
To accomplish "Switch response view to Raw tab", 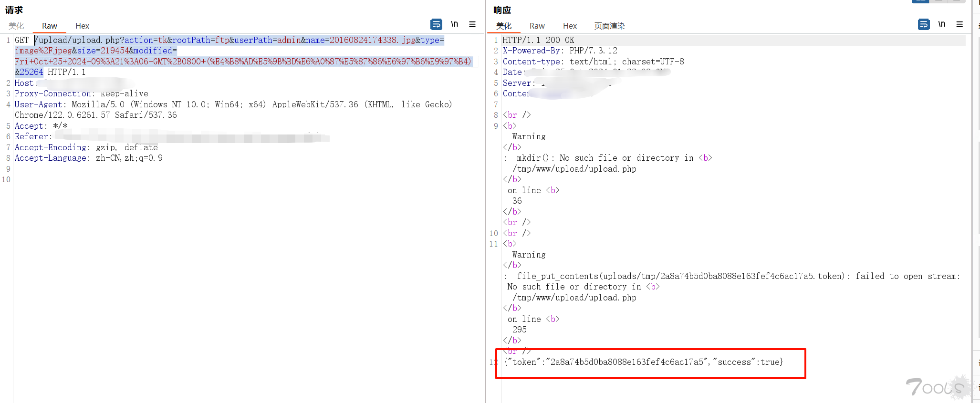I will coord(537,26).
